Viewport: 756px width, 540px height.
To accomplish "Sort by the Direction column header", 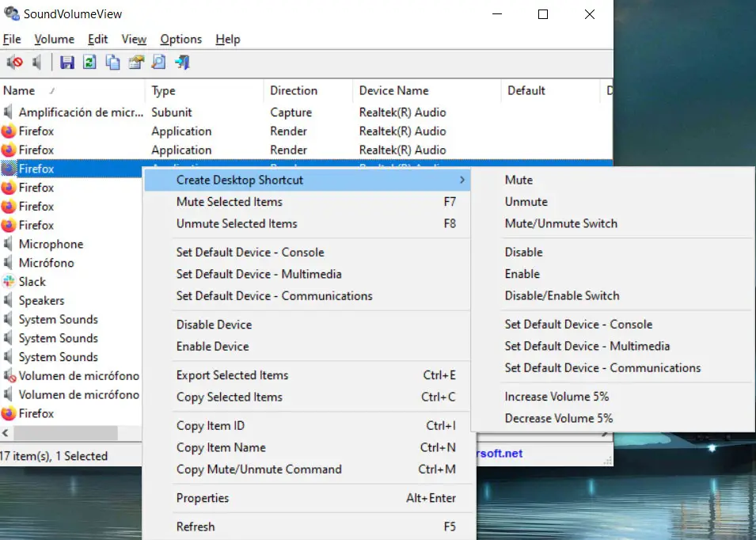I will pos(309,90).
